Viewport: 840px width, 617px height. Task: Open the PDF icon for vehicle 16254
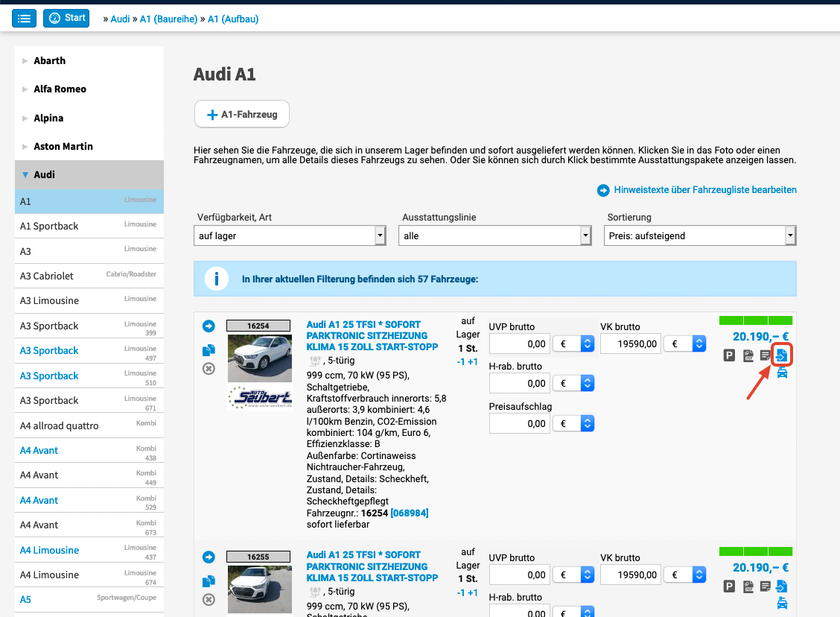click(x=748, y=356)
